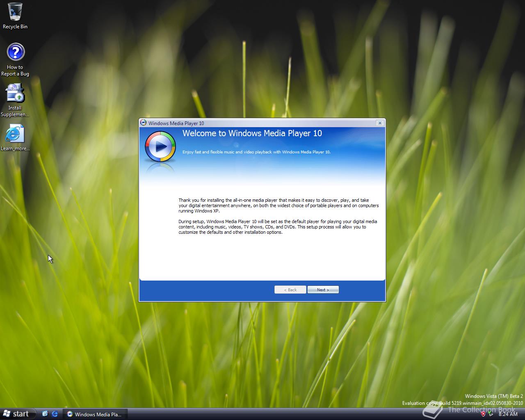Select the Learn_more Internet Explorer shortcut

click(x=15, y=137)
